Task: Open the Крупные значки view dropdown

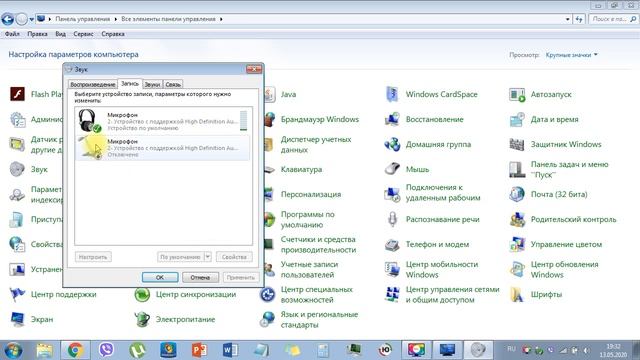Action: coord(571,55)
